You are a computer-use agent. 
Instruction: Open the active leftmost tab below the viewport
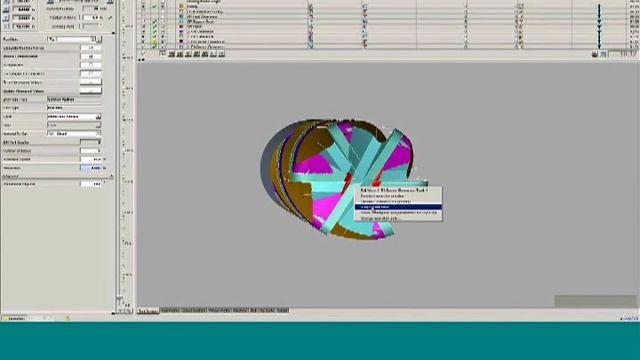click(x=148, y=311)
